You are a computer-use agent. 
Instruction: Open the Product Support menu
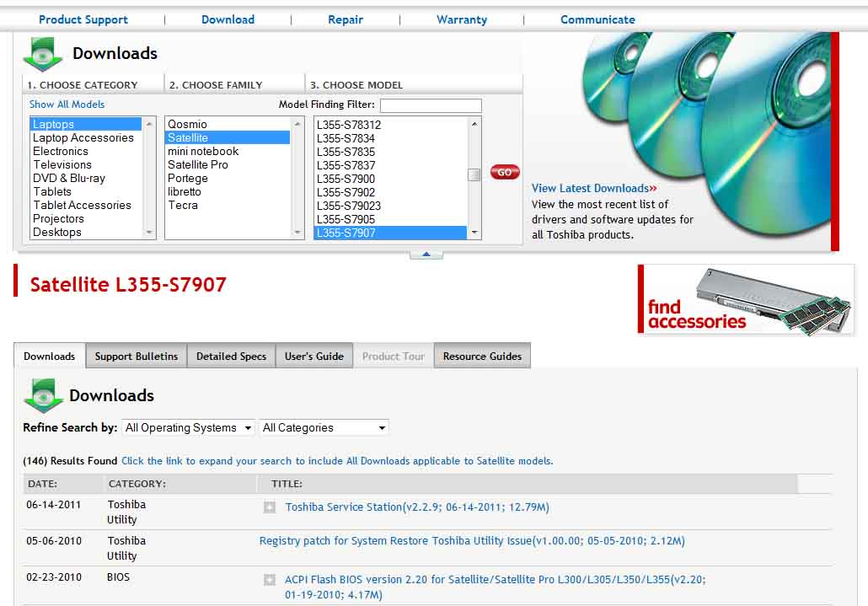(83, 19)
